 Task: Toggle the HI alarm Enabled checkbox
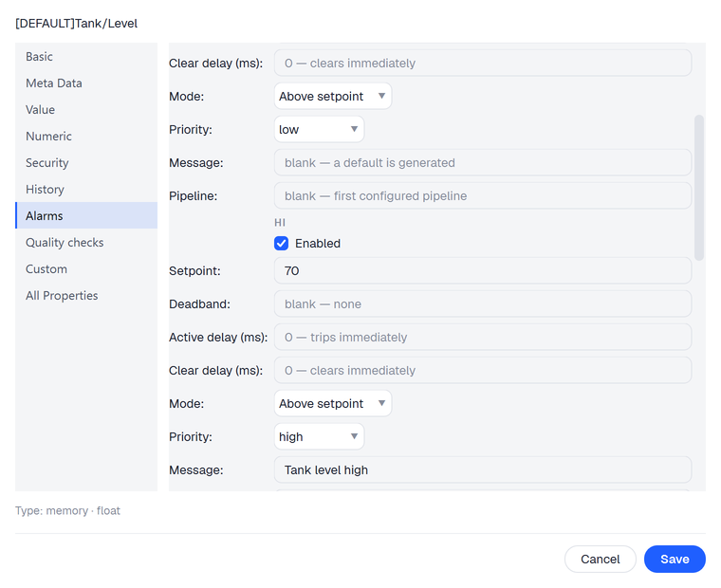(282, 243)
